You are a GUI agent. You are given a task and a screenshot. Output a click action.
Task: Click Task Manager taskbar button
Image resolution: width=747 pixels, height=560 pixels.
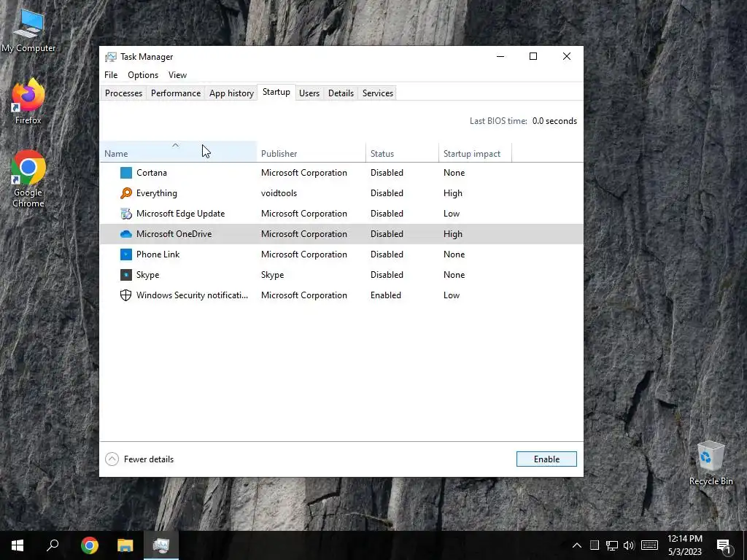161,545
